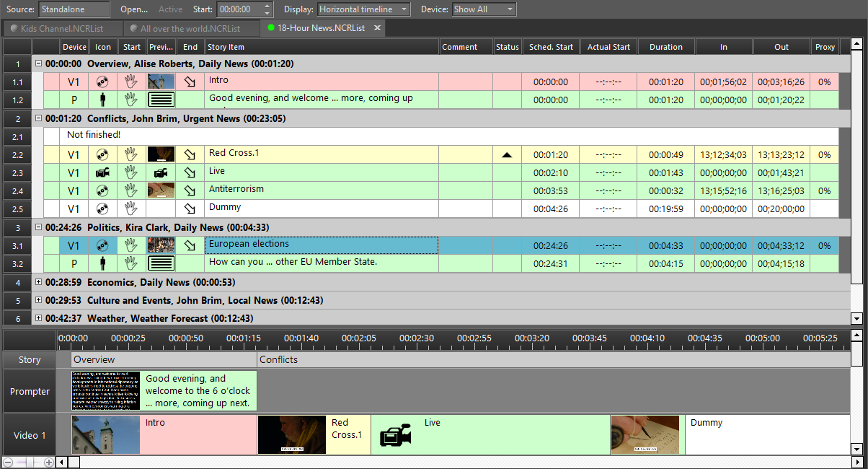Click the end arrow icon for Antiterrorism
868x469 pixels.
[190, 191]
